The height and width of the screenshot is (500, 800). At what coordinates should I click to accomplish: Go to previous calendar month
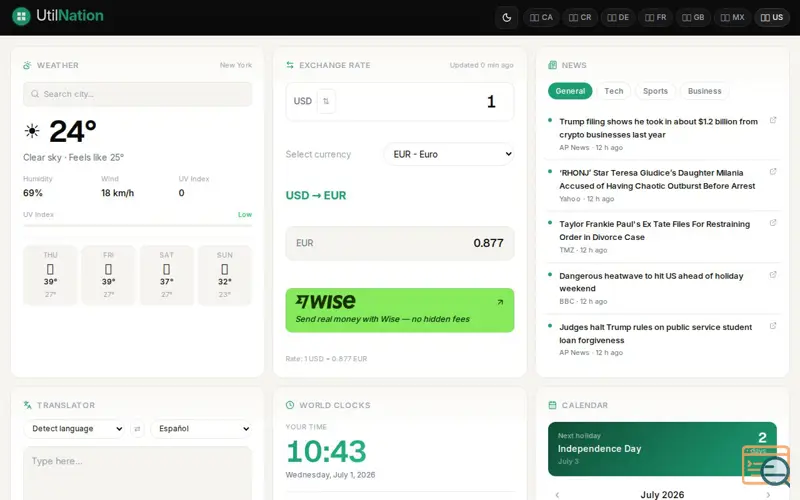(x=557, y=495)
